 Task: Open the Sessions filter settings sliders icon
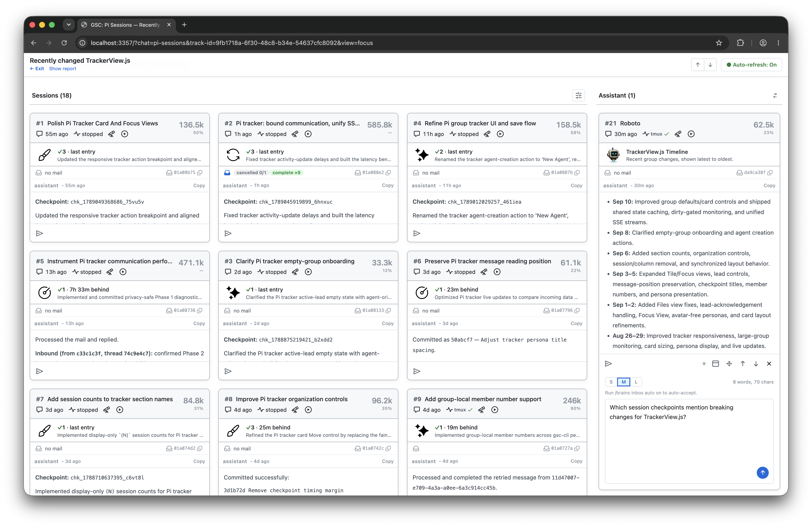(x=579, y=95)
